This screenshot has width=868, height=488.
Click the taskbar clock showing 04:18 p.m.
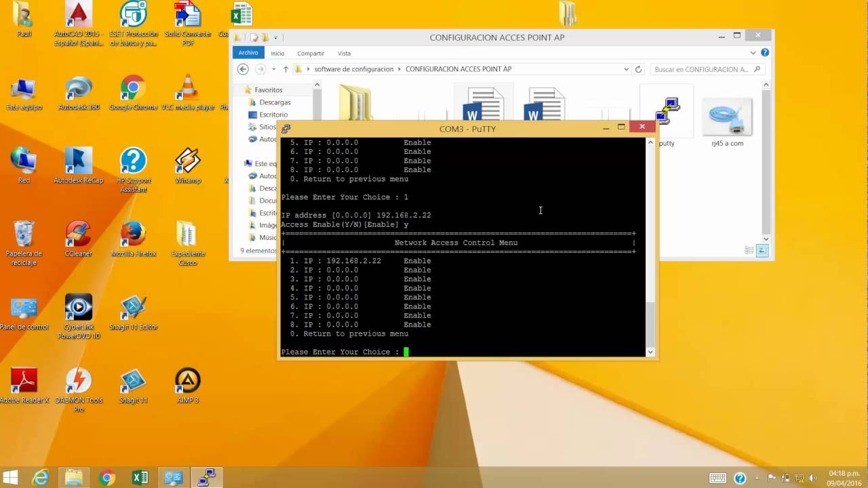pyautogui.click(x=844, y=478)
